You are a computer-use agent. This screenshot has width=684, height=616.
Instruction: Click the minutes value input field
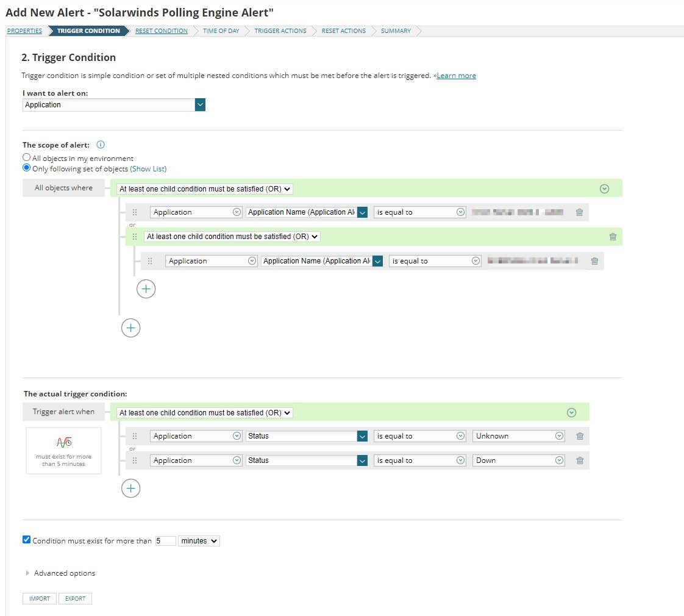(x=166, y=541)
